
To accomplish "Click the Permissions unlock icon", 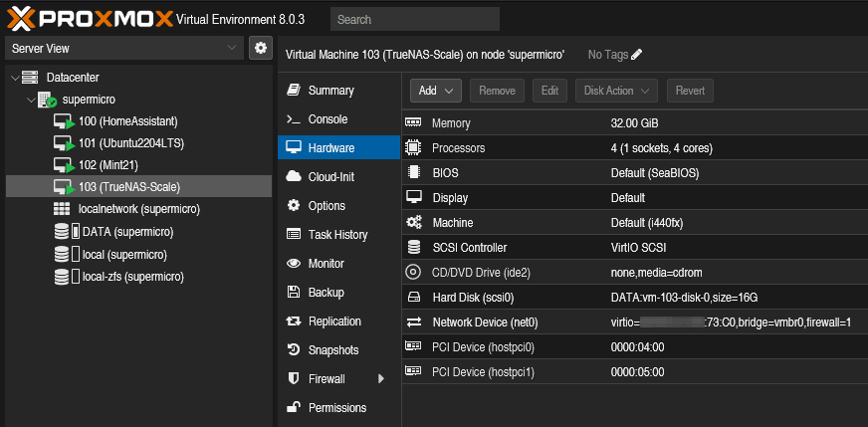I will (294, 408).
